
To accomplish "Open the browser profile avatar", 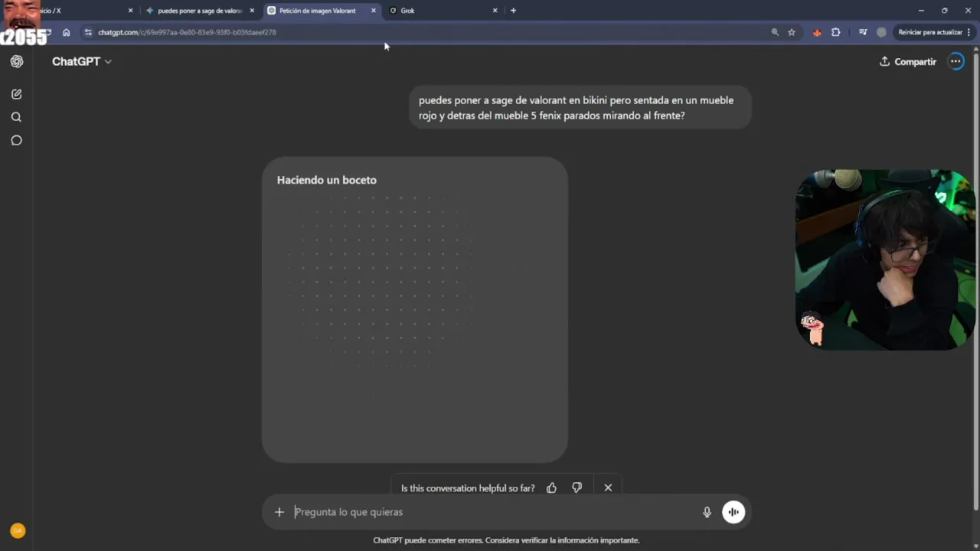I will (x=881, y=32).
